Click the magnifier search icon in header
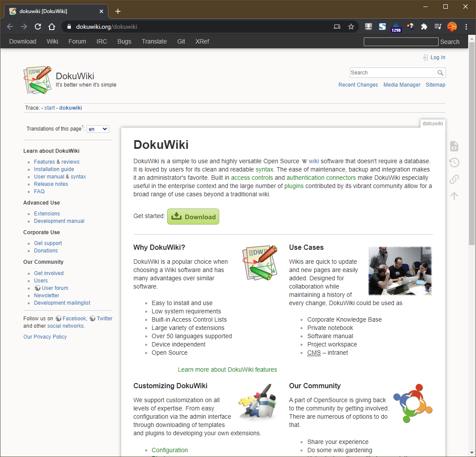 [440, 73]
